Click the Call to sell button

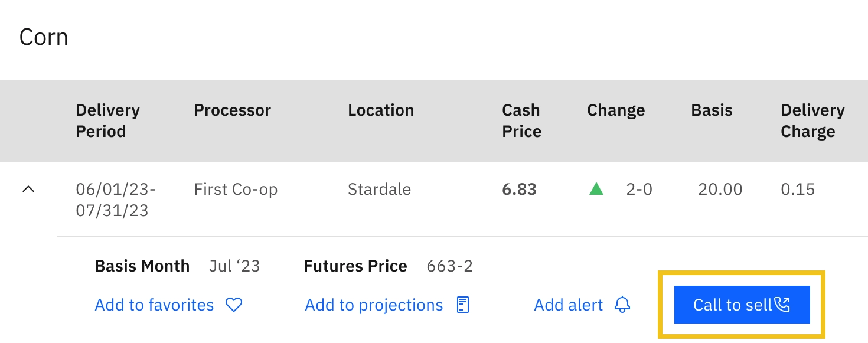[x=742, y=305]
